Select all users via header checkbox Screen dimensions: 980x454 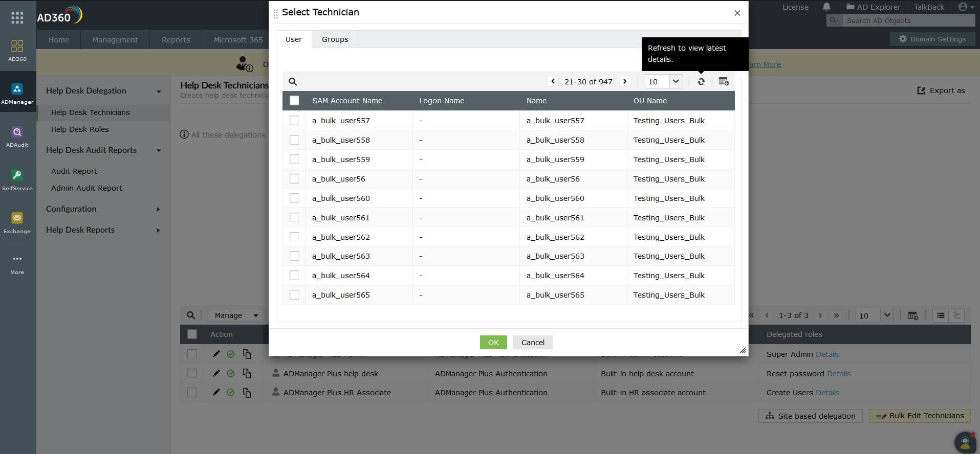294,101
